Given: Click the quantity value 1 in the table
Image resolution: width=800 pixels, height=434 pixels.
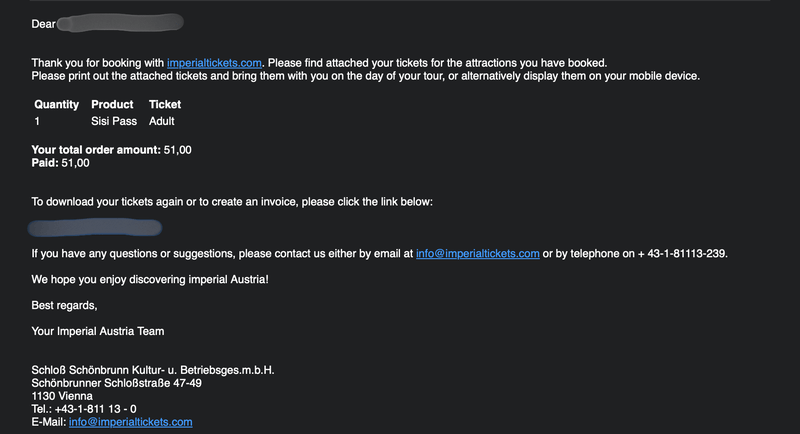Looking at the screenshot, I should coord(37,121).
